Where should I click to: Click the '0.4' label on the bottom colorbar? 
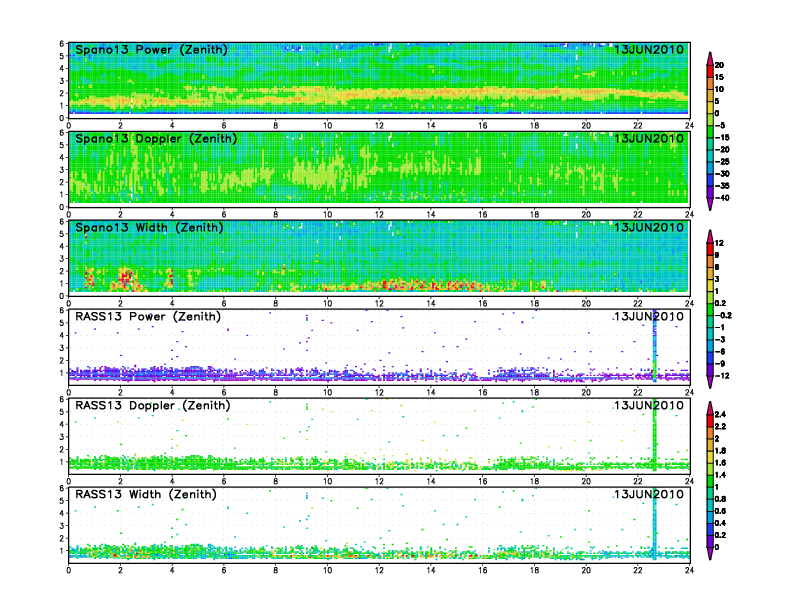tap(720, 523)
